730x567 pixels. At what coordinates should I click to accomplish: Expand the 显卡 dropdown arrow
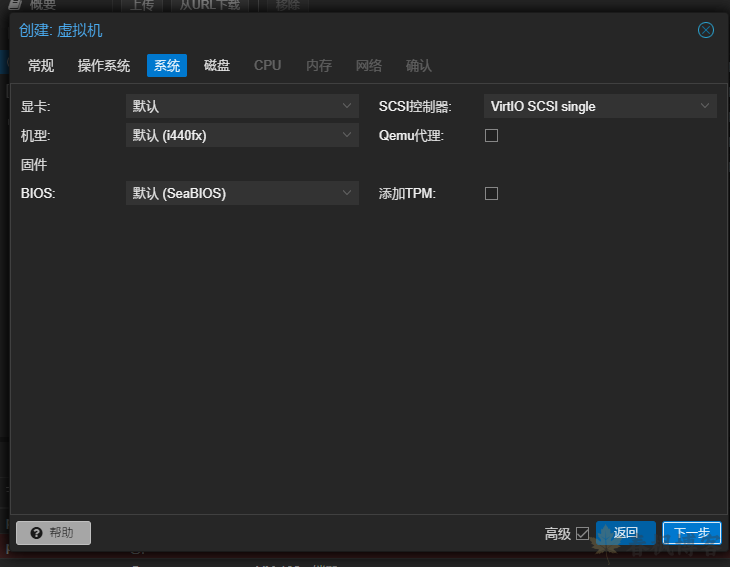[x=347, y=106]
